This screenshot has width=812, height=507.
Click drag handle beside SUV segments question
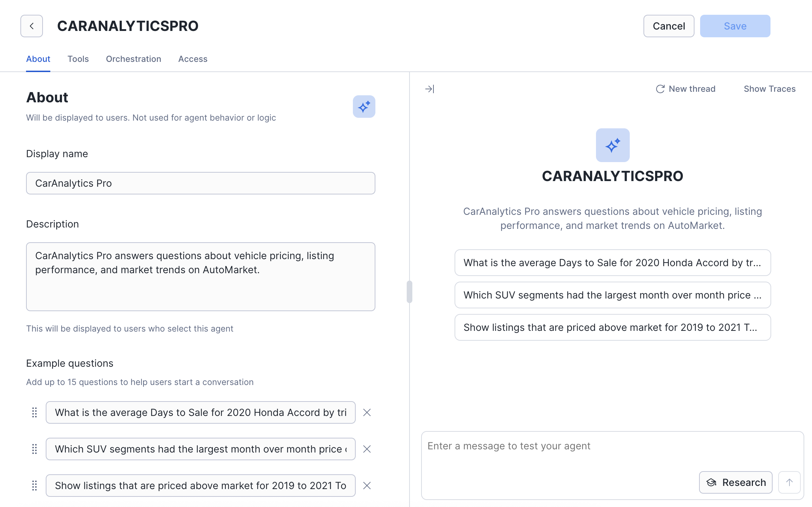(34, 449)
